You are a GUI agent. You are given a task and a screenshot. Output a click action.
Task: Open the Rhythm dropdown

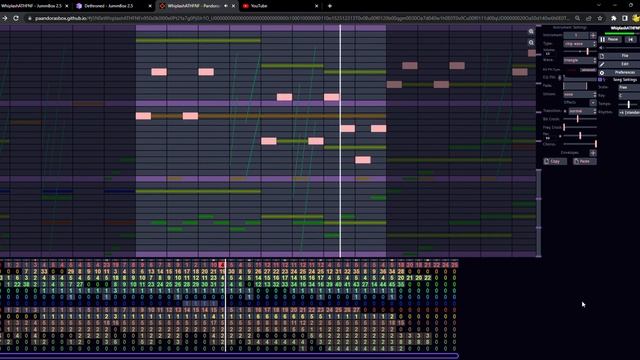click(629, 112)
